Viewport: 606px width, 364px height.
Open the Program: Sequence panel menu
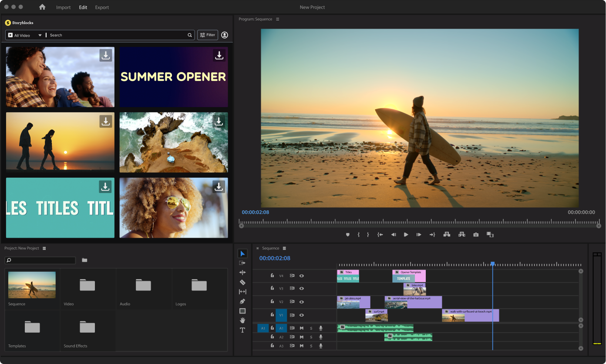click(x=277, y=19)
